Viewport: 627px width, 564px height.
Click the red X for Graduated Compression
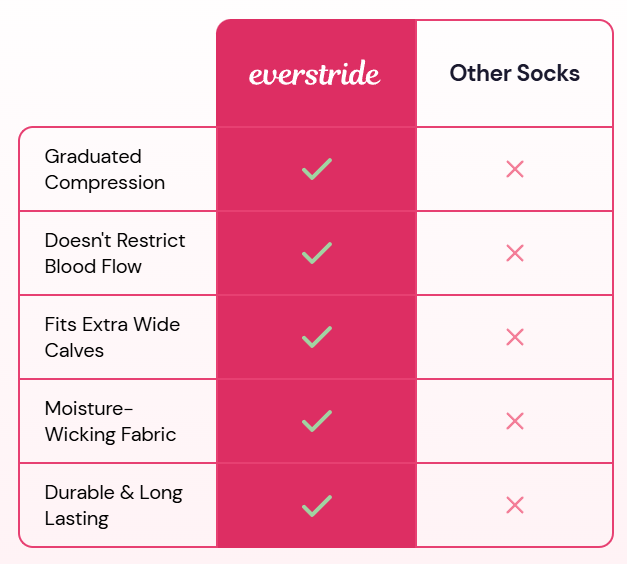point(515,169)
